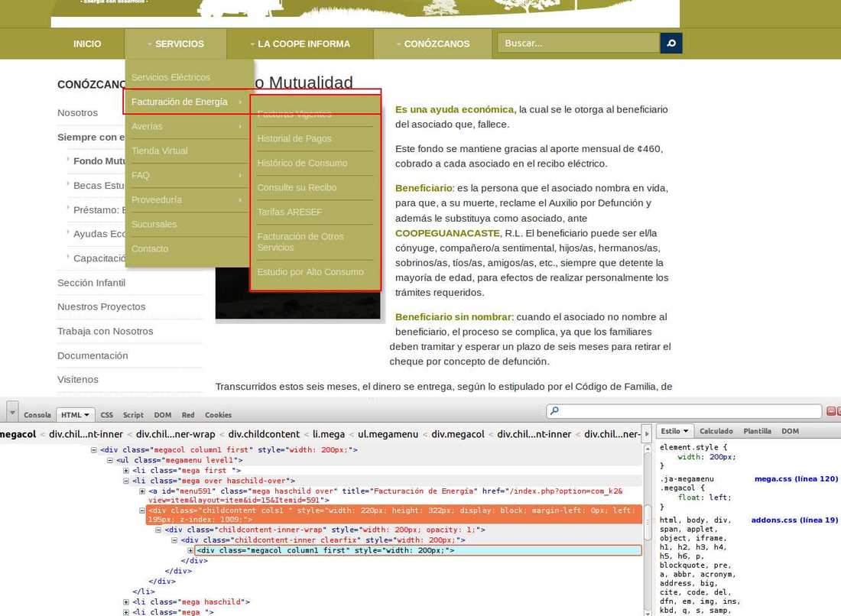Click the Visítenos sidebar link
The image size is (841, 616).
pos(78,380)
